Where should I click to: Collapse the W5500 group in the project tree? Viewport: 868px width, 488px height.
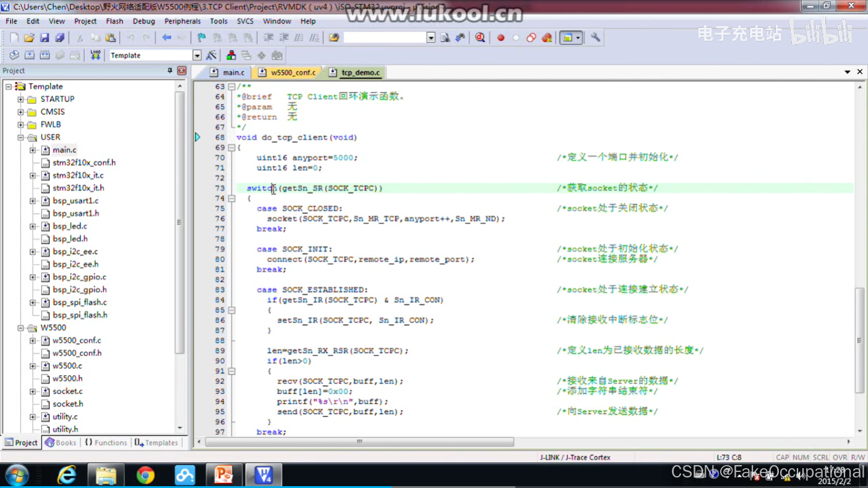coord(20,328)
